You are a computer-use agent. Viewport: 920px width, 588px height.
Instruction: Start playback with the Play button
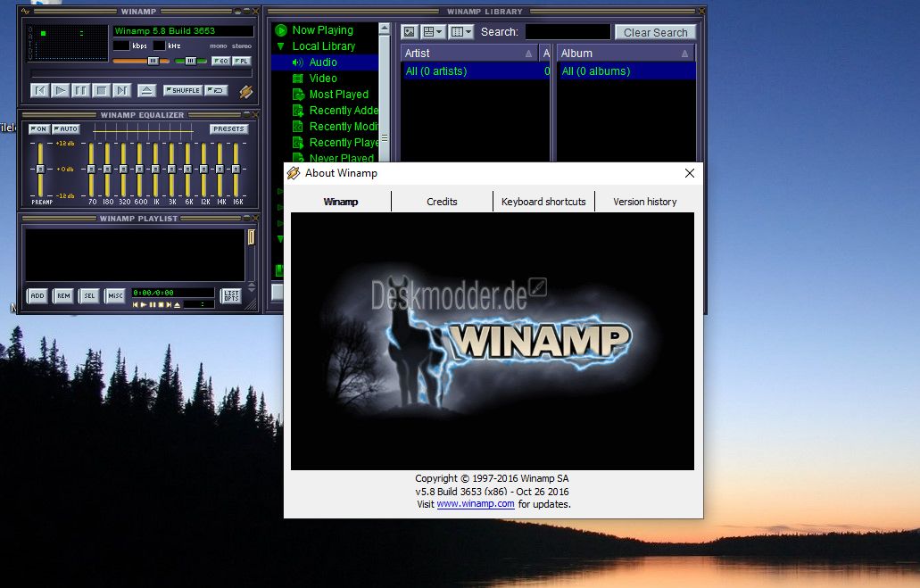(x=60, y=90)
